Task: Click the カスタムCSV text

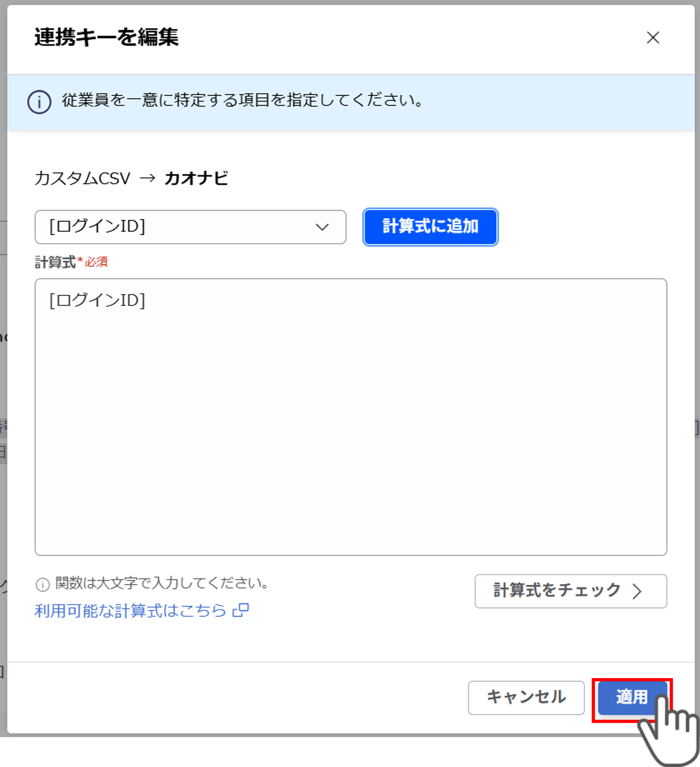Action: 82,178
